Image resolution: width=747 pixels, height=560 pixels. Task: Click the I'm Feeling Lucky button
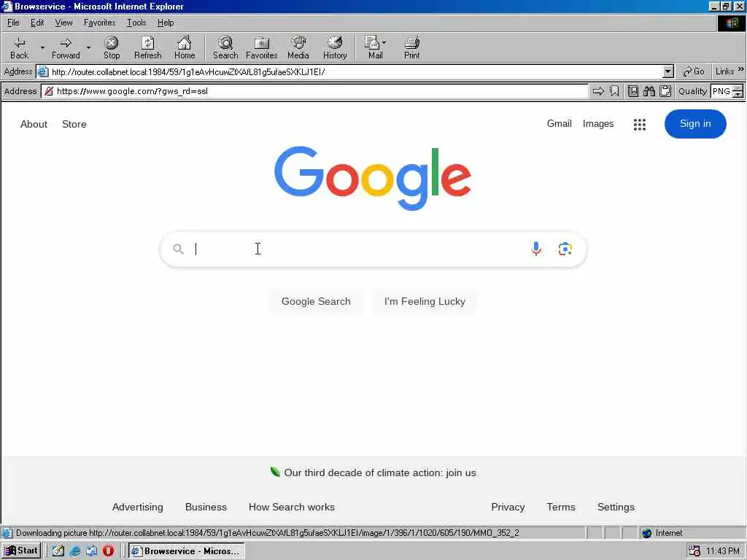[425, 301]
